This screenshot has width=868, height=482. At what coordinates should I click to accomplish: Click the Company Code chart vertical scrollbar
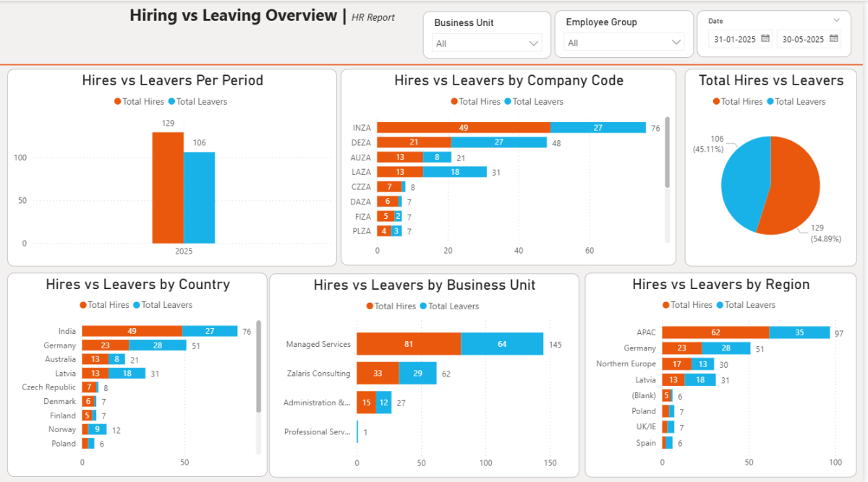667,152
